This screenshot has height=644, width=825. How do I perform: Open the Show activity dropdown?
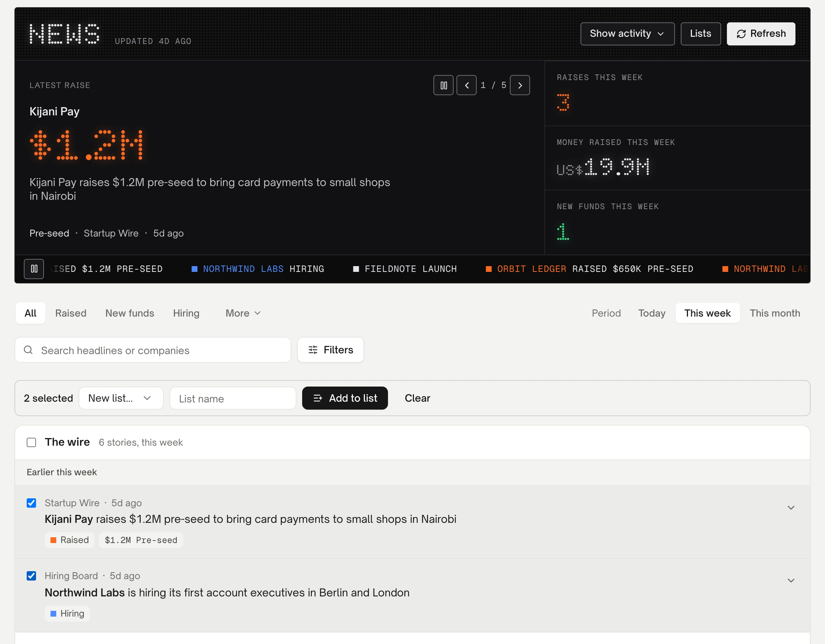[627, 34]
